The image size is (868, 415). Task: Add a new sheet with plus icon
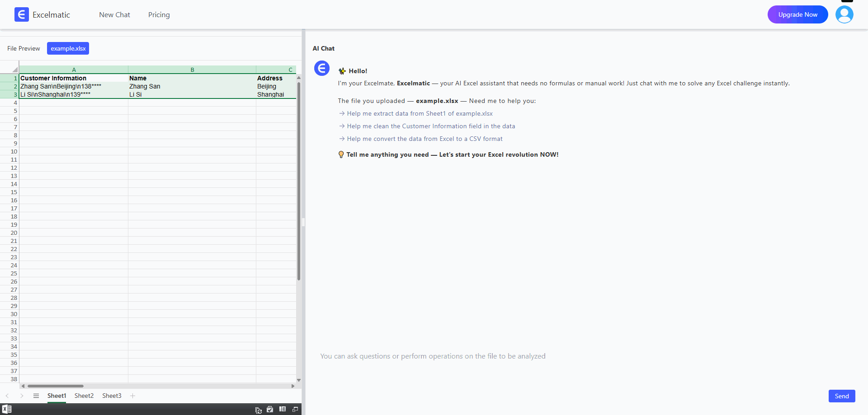(x=132, y=396)
